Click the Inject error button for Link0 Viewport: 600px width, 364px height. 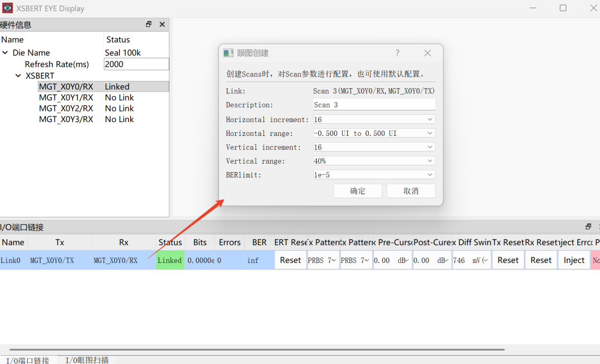pyautogui.click(x=574, y=260)
